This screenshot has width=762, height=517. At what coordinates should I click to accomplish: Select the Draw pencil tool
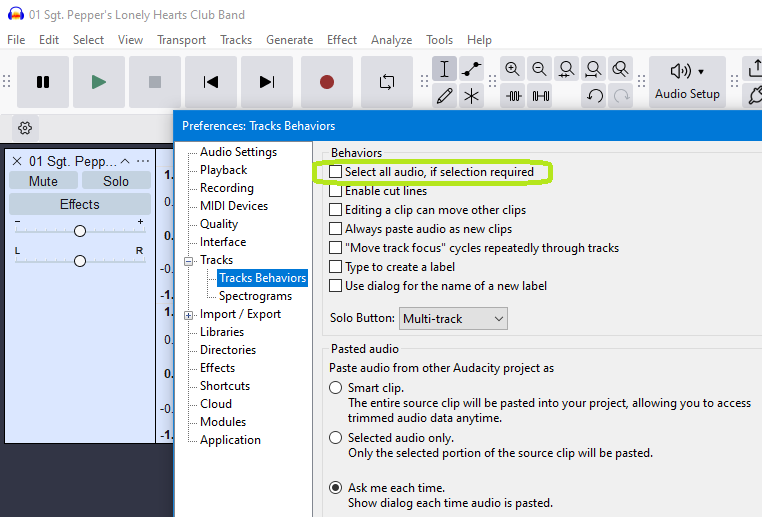(445, 96)
